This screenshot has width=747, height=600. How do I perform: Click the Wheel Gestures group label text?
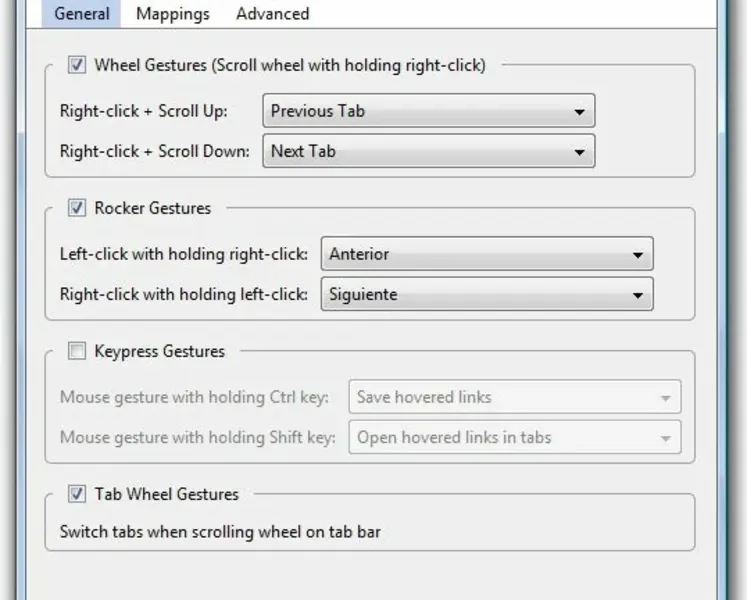click(290, 66)
